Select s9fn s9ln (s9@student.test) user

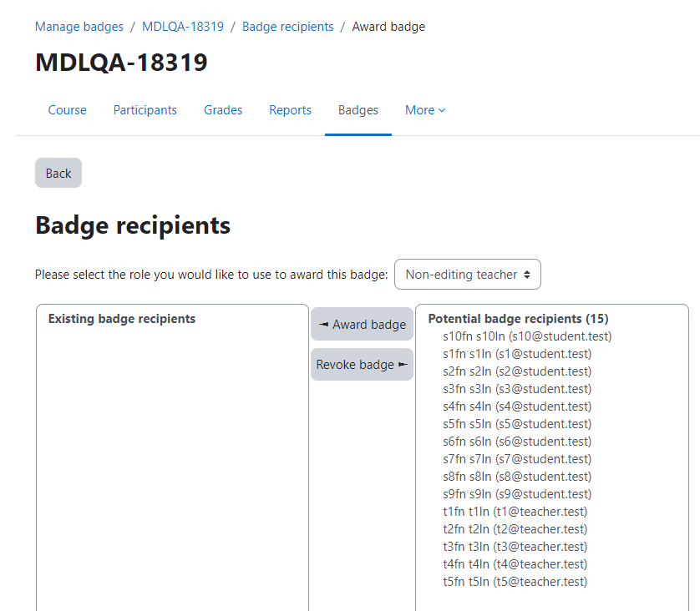tap(517, 493)
